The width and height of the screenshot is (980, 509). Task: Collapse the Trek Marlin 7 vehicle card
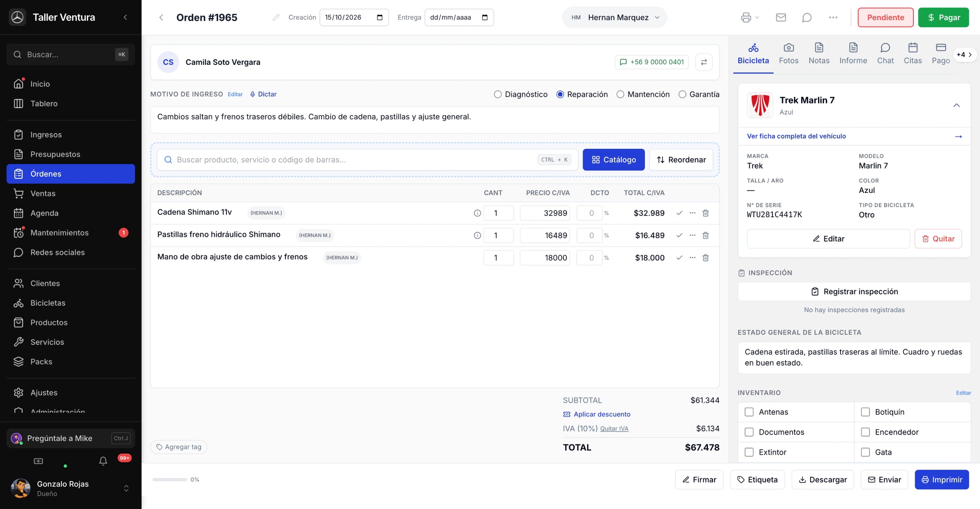pyautogui.click(x=956, y=105)
